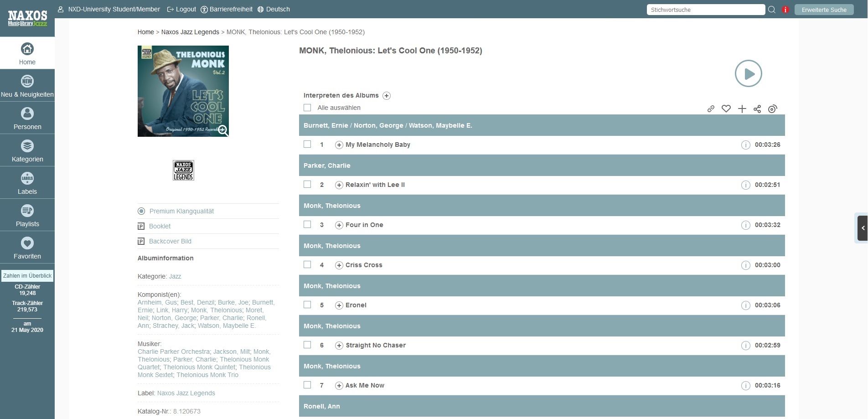Select checkbox for track 3 Four in One
The image size is (868, 419).
pos(307,224)
